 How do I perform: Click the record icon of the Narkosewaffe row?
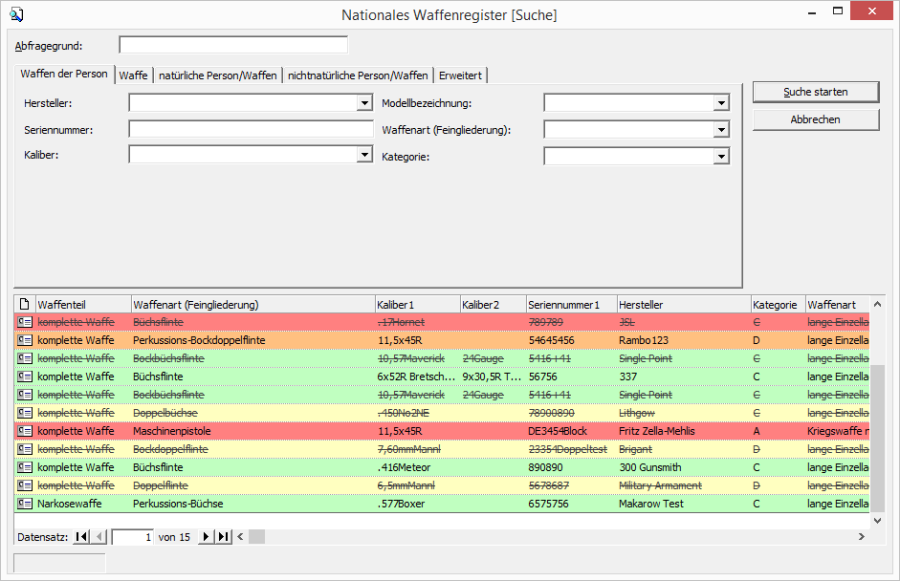[25, 504]
